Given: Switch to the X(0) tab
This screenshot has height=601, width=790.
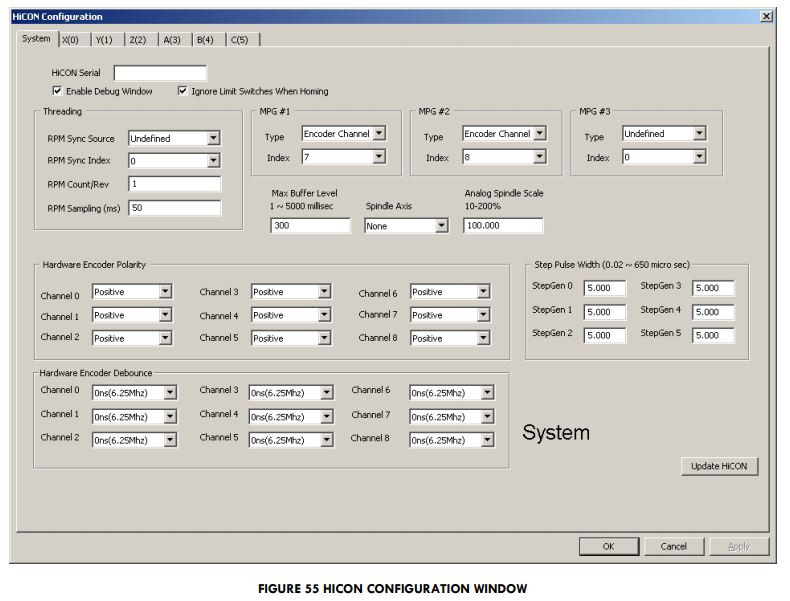Looking at the screenshot, I should click(71, 40).
